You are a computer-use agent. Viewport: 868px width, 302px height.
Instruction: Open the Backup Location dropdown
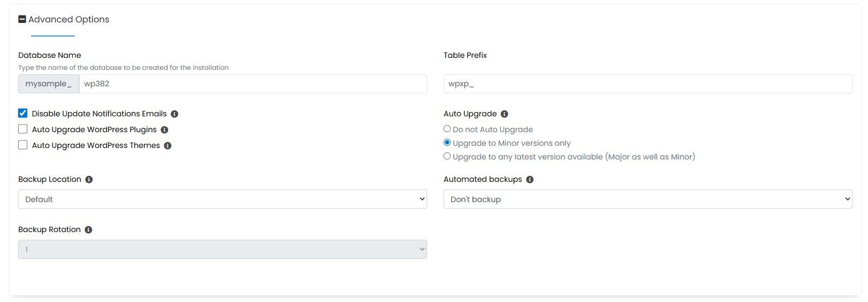tap(222, 199)
